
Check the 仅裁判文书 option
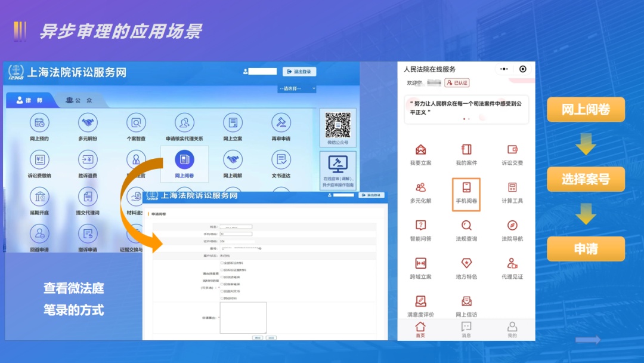click(x=222, y=291)
